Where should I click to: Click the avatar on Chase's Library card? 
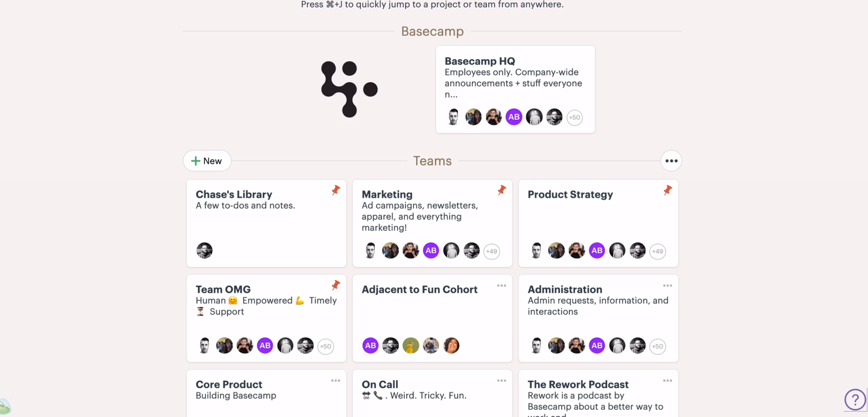click(205, 251)
